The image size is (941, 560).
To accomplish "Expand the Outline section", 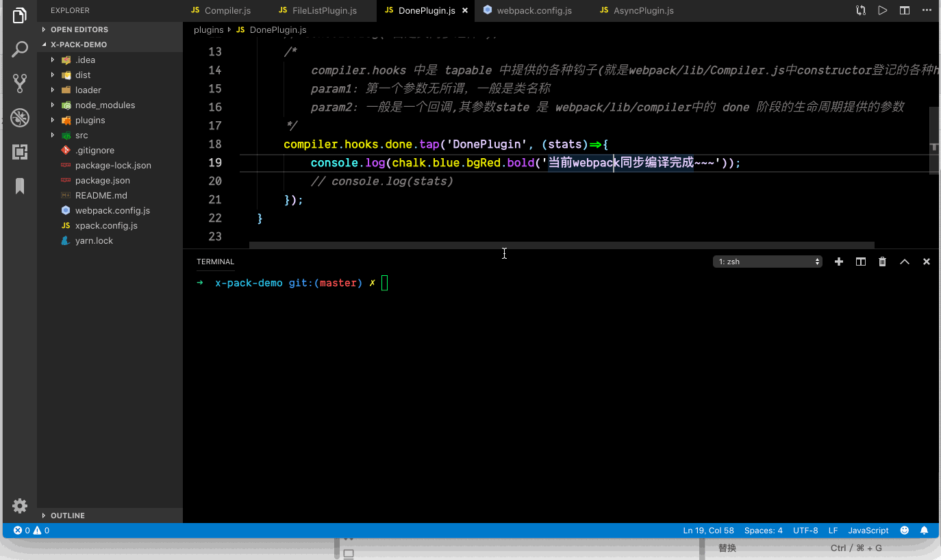I will pyautogui.click(x=110, y=516).
